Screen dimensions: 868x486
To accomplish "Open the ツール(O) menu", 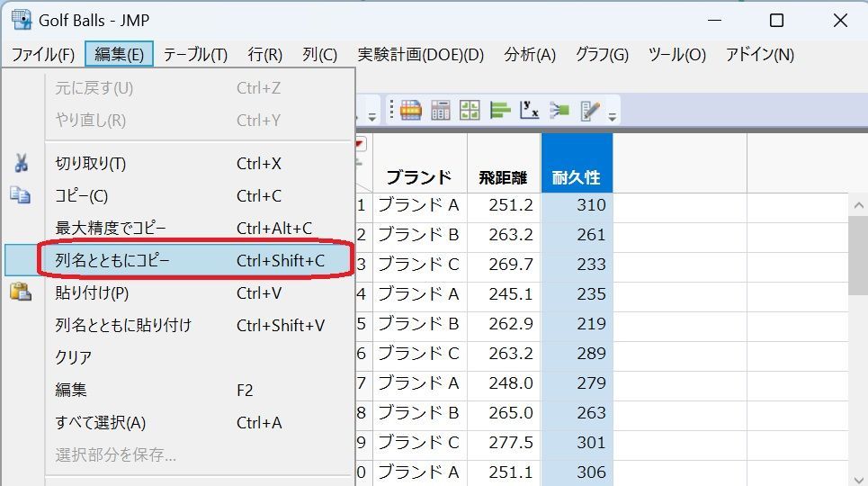I will pyautogui.click(x=677, y=54).
